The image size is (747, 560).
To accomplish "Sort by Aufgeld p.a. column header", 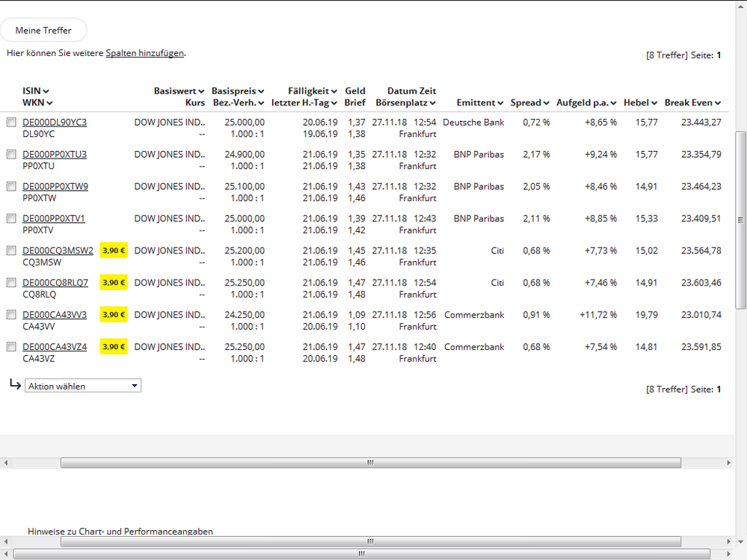I will pos(586,102).
